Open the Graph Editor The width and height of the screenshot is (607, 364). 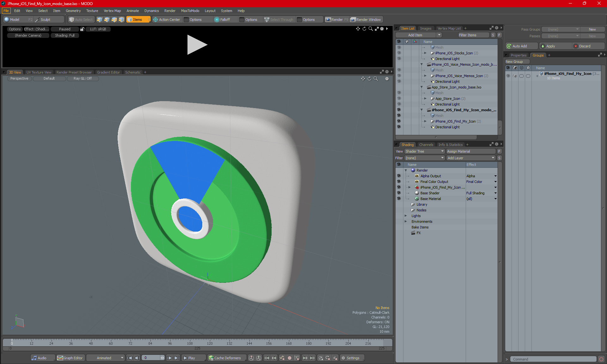point(70,358)
